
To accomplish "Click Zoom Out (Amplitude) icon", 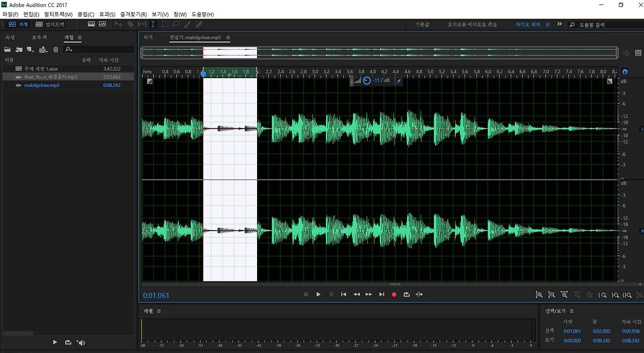I will click(x=552, y=295).
